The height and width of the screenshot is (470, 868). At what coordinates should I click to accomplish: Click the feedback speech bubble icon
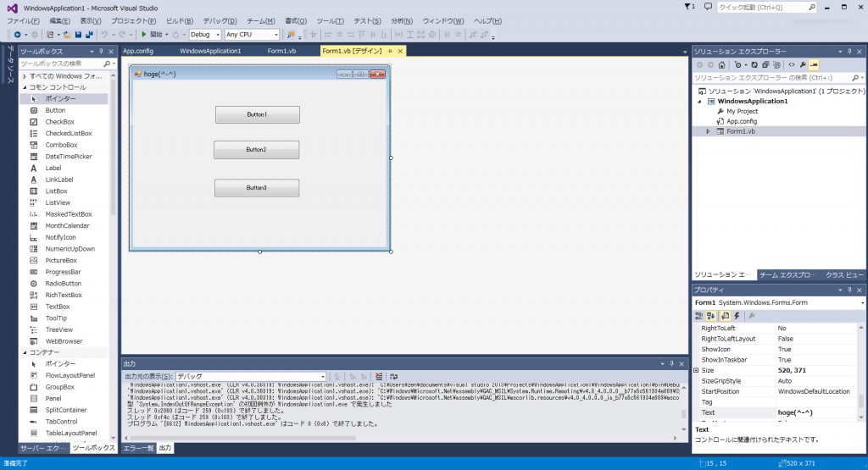[x=708, y=7]
